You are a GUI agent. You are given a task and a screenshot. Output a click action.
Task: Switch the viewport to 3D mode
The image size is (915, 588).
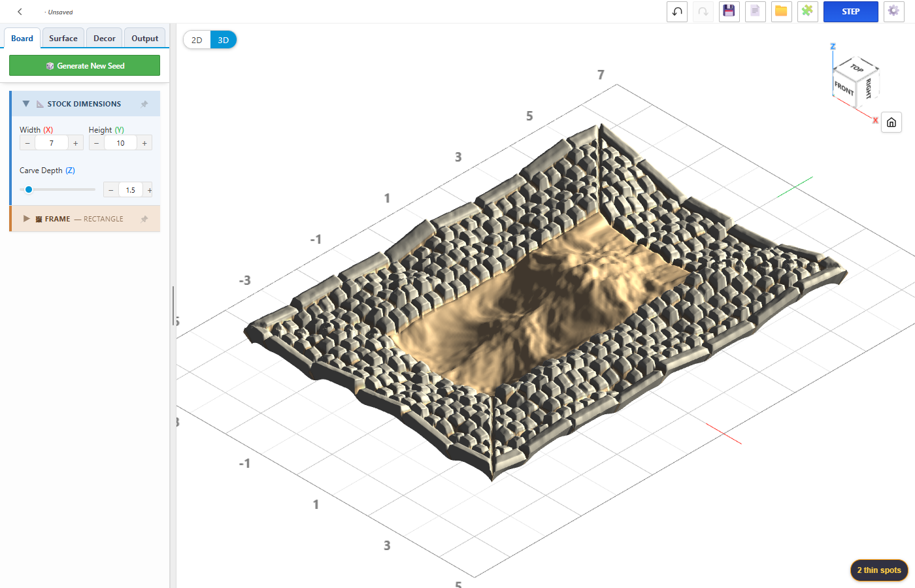[224, 40]
